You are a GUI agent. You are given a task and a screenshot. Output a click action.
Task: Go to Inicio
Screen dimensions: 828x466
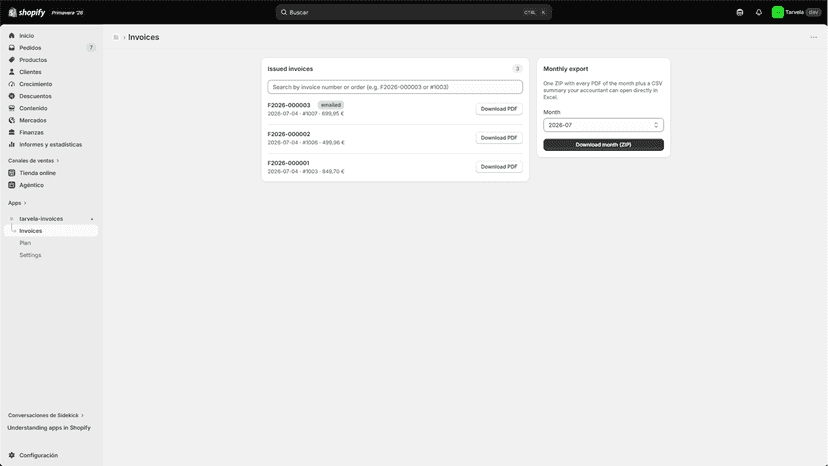(26, 35)
